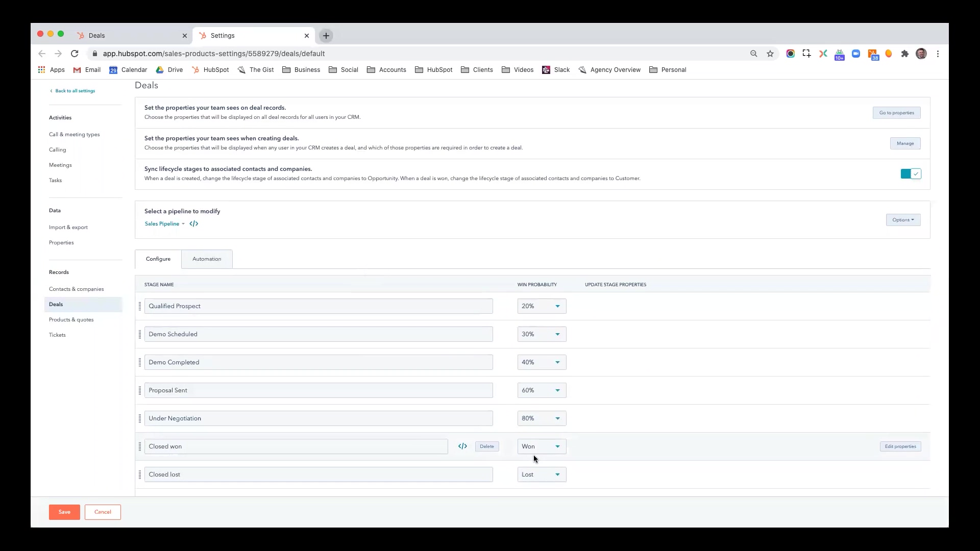Expand the Options dropdown for Sales Pipeline
This screenshot has height=551, width=980.
click(x=902, y=219)
